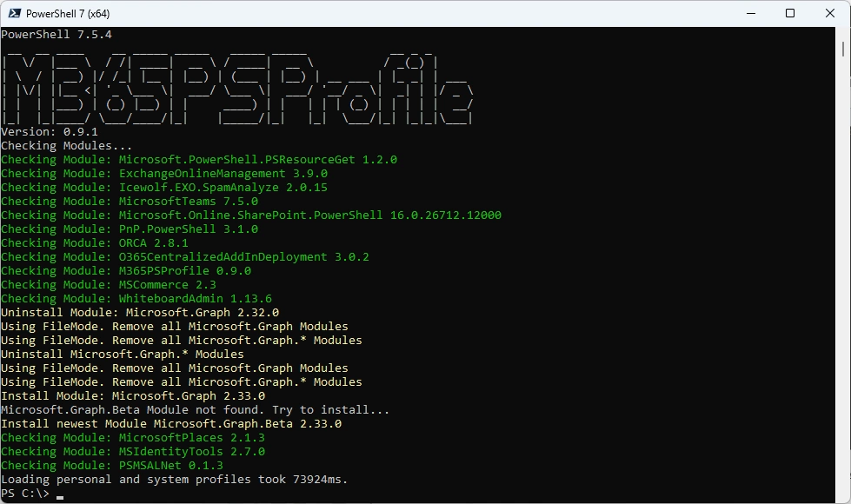The width and height of the screenshot is (851, 504).
Task: Click the Microsoft.Online.SharePoint.PowerShell module line
Action: [251, 216]
